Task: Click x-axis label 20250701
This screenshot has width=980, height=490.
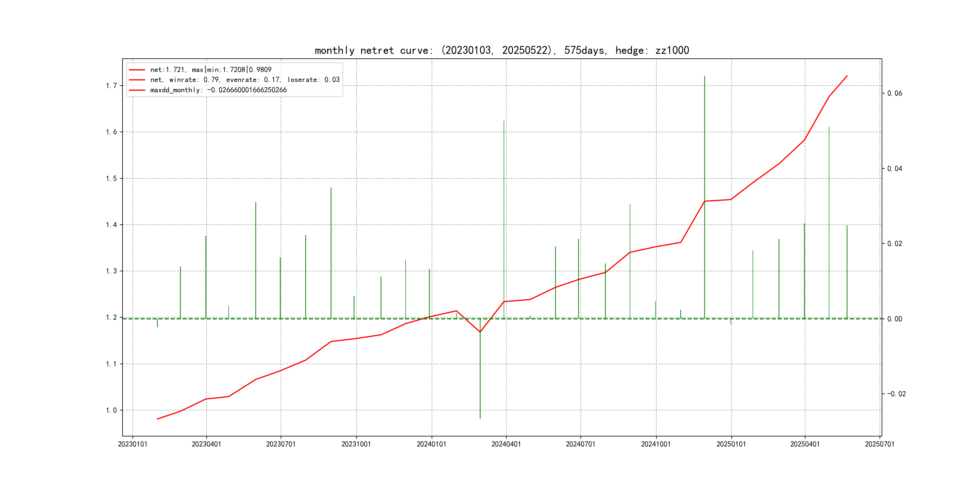Action: pyautogui.click(x=880, y=444)
